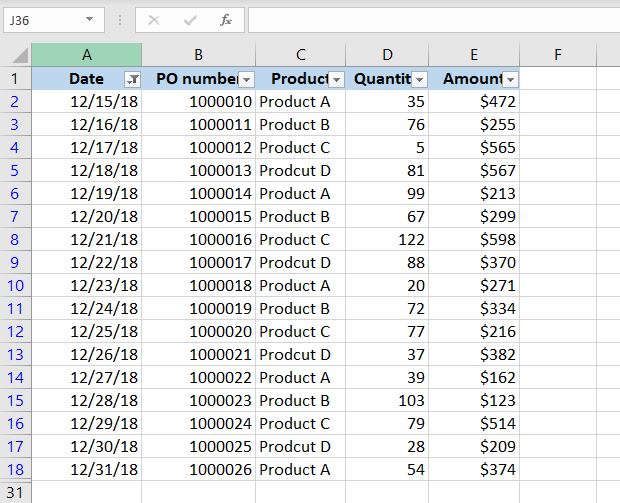Image resolution: width=620 pixels, height=503 pixels.
Task: Click quantity cell 5
Action: point(387,147)
